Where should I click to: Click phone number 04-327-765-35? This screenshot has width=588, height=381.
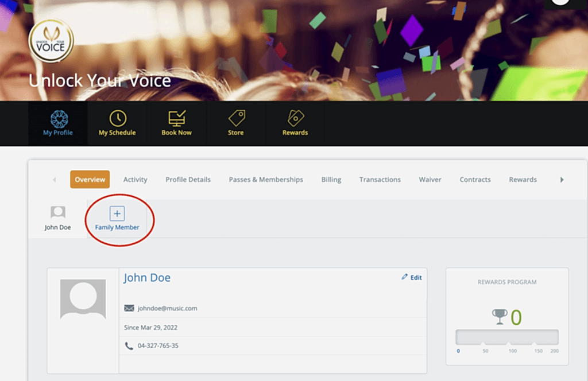(x=158, y=345)
